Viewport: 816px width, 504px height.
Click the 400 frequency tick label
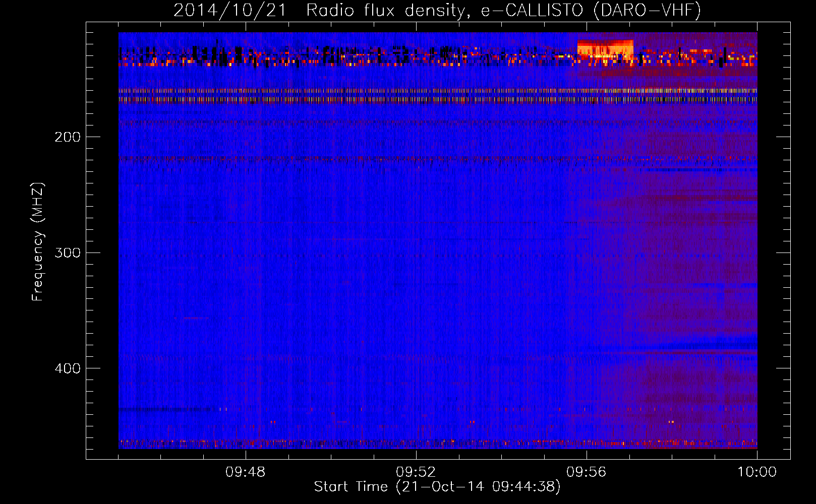[x=68, y=368]
